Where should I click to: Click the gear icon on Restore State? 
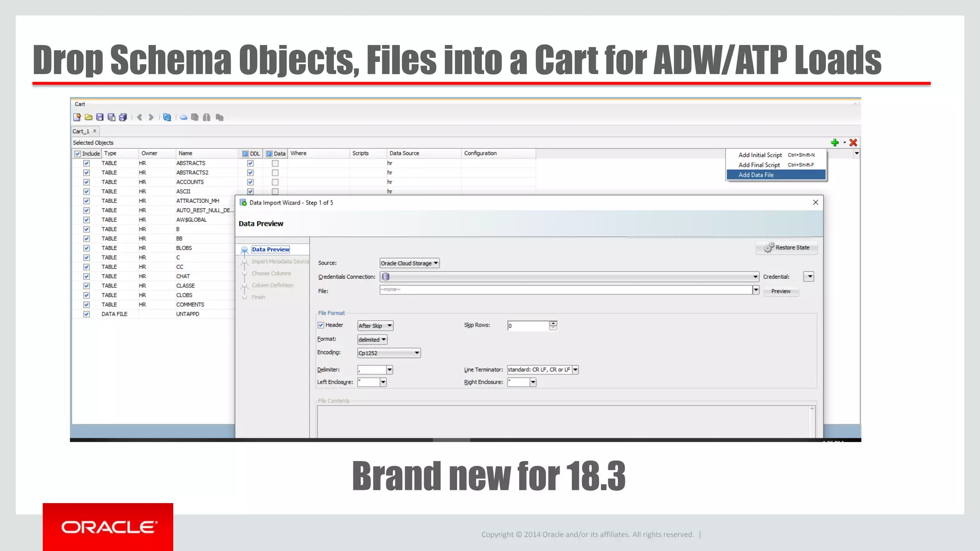click(768, 247)
